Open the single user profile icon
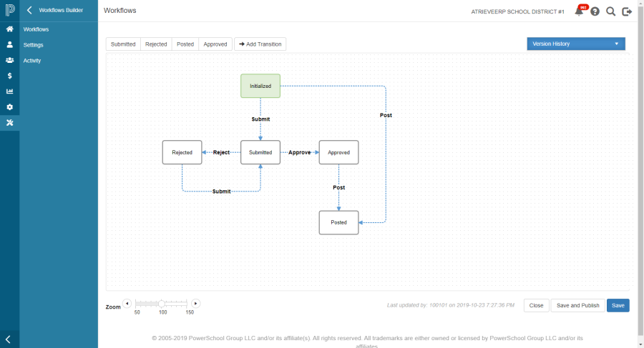Viewport: 644px width, 348px height. 9,44
